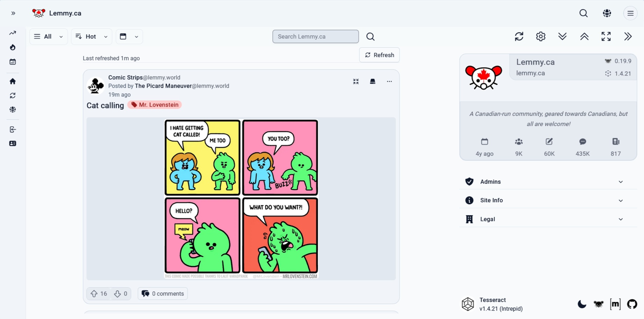Expand the left navigation sidebar
This screenshot has width=644, height=319.
pos(13,13)
